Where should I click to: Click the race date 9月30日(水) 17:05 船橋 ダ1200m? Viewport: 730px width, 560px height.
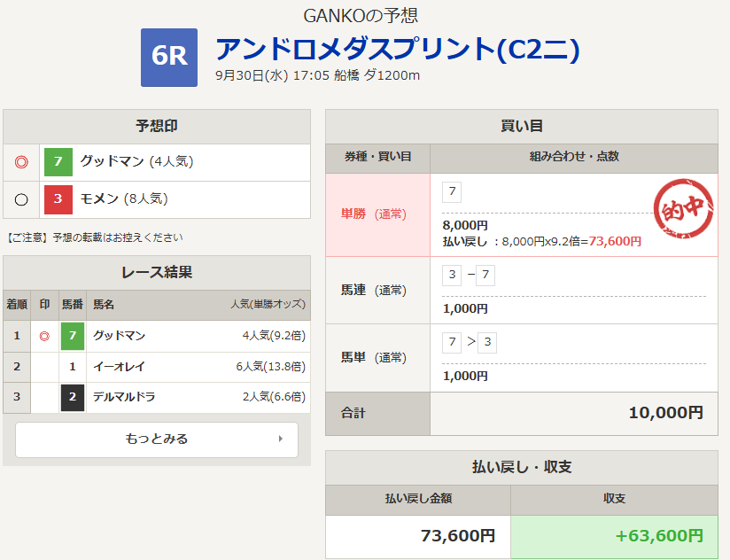317,75
